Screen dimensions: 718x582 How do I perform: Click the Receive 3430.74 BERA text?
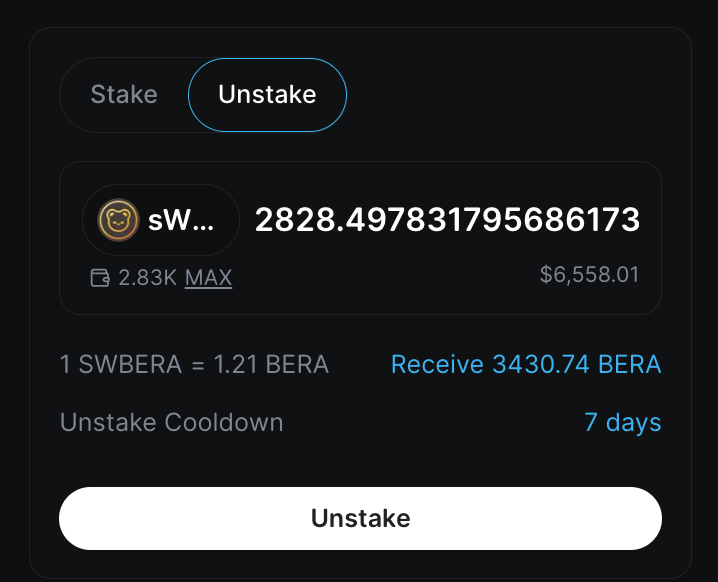(525, 364)
